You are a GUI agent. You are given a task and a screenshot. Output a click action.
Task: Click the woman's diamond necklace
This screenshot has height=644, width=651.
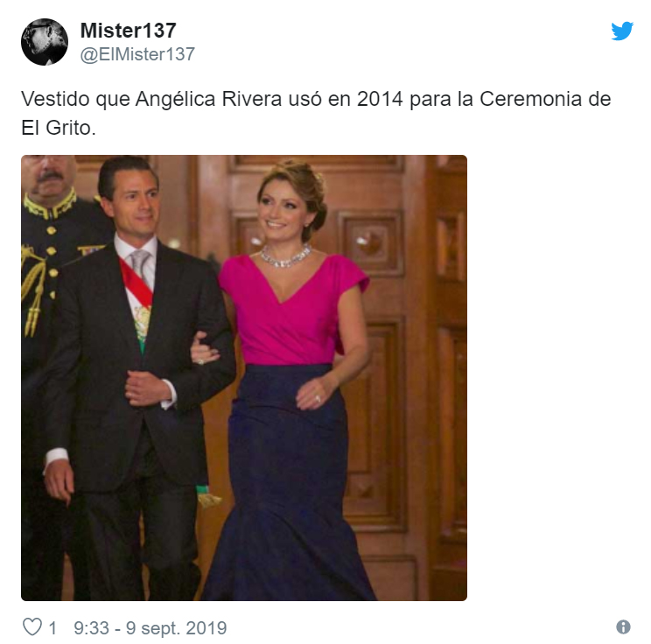(286, 256)
